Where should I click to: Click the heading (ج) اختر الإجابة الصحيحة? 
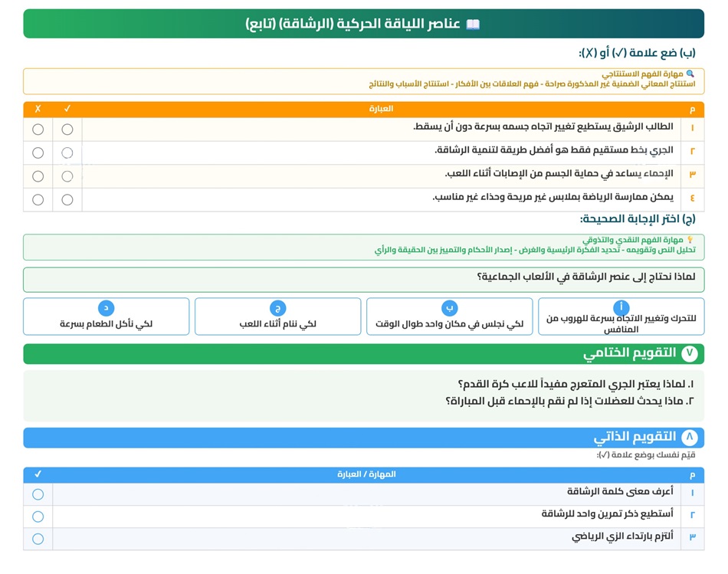click(638, 218)
